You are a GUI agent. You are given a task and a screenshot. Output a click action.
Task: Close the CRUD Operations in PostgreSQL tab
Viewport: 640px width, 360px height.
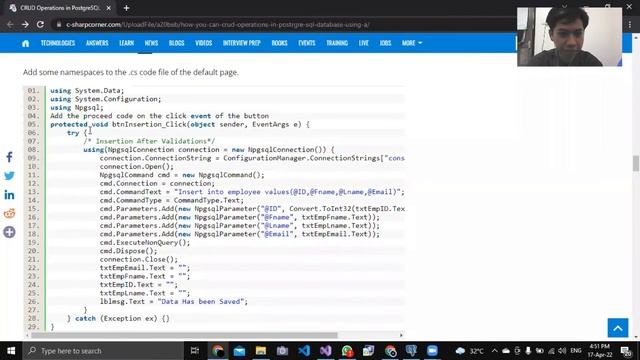point(109,8)
